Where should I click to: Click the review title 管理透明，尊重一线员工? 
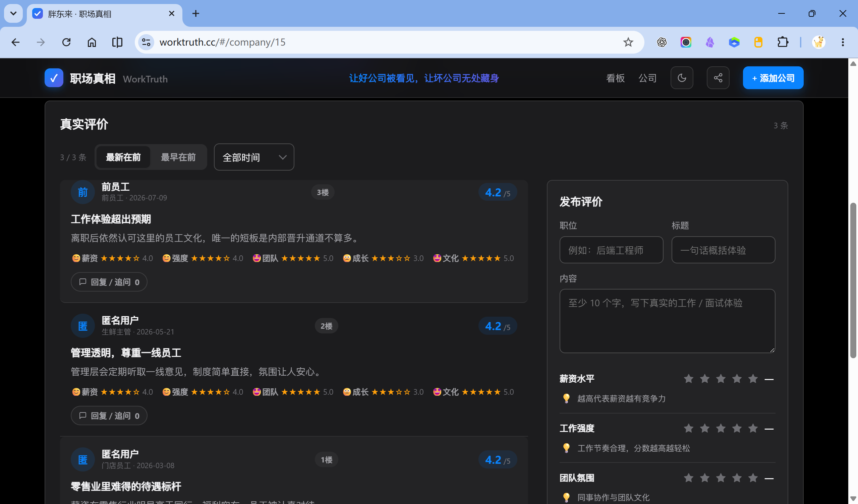click(126, 353)
